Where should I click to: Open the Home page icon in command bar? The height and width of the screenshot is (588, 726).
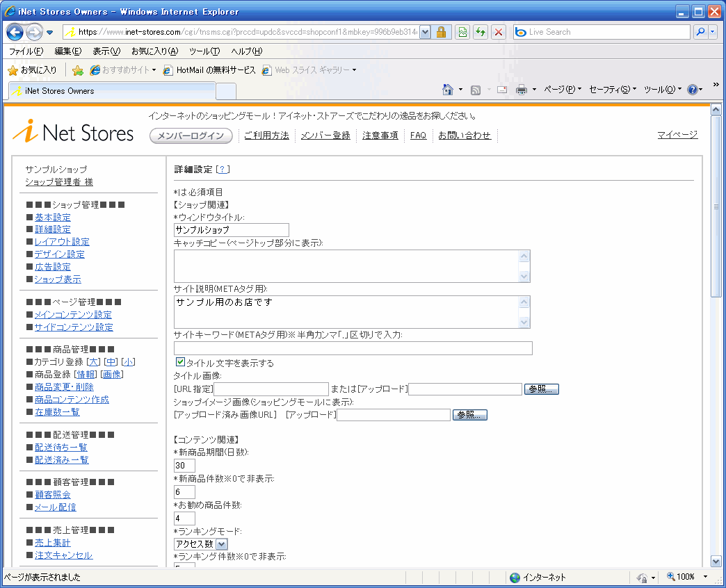tap(449, 90)
